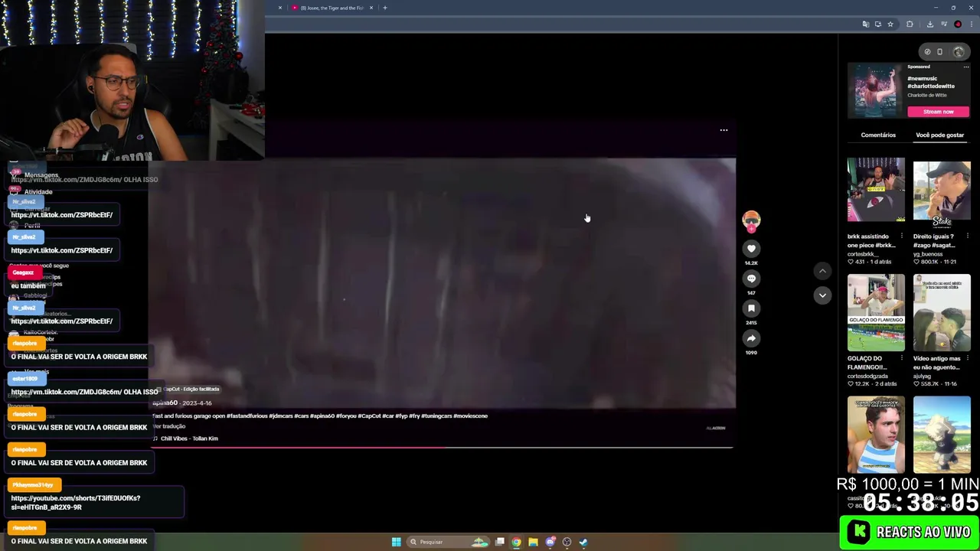
Task: Open Discord from the taskbar
Action: click(550, 542)
